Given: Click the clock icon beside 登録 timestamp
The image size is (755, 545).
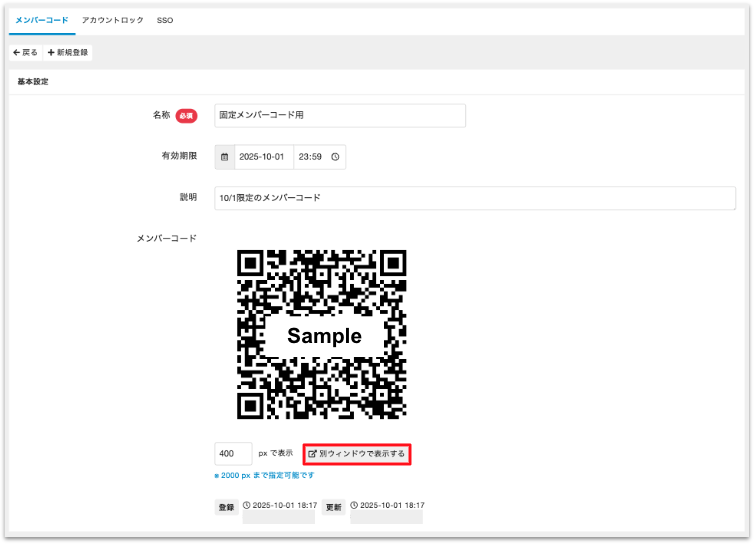Looking at the screenshot, I should (247, 506).
